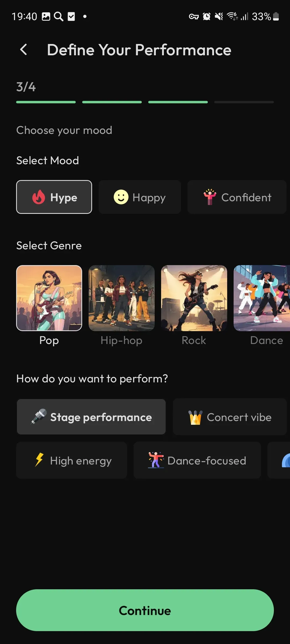Tap the flame icon on Hype
Screen dimensions: 290x644
click(x=39, y=197)
